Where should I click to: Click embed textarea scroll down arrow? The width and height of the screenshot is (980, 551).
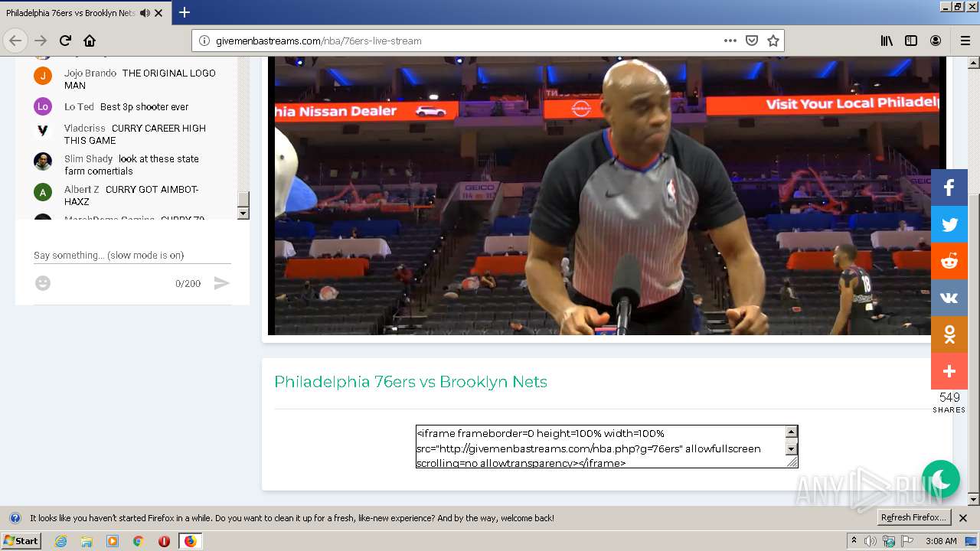coord(792,449)
